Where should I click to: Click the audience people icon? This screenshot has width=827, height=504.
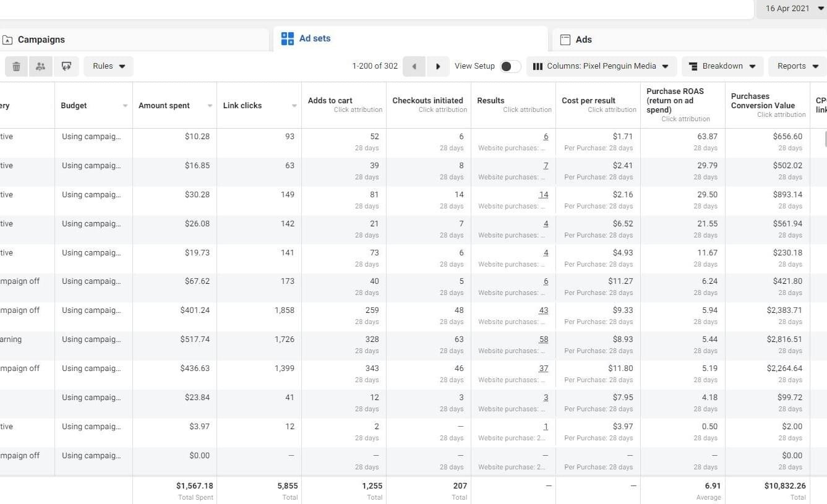tap(41, 66)
